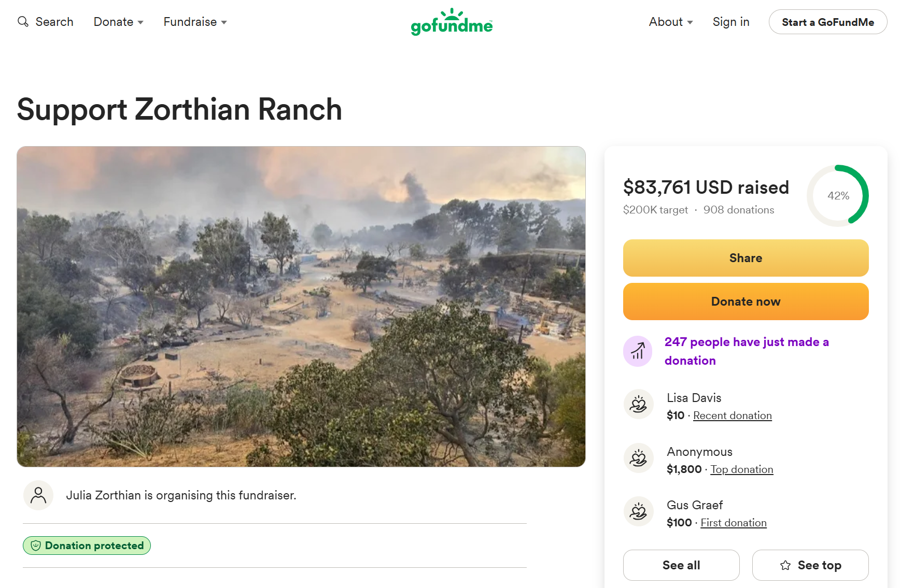The height and width of the screenshot is (588, 900).
Task: Open the Top donation link
Action: click(x=741, y=469)
